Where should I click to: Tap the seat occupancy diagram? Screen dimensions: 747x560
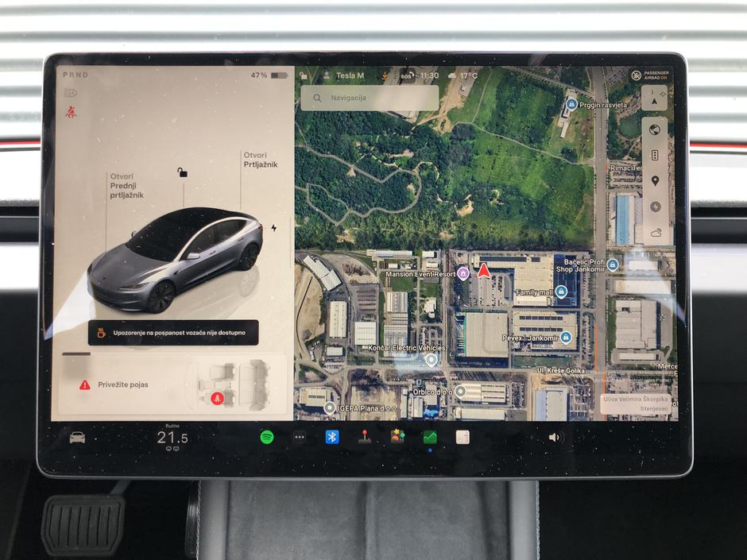[x=235, y=384]
